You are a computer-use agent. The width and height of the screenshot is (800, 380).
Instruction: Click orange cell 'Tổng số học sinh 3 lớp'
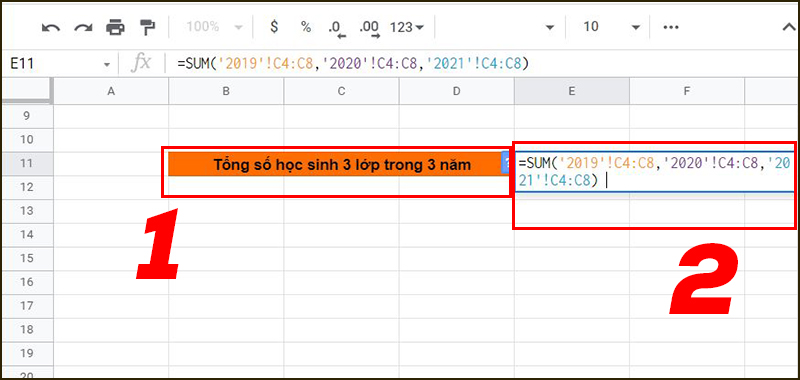point(341,164)
